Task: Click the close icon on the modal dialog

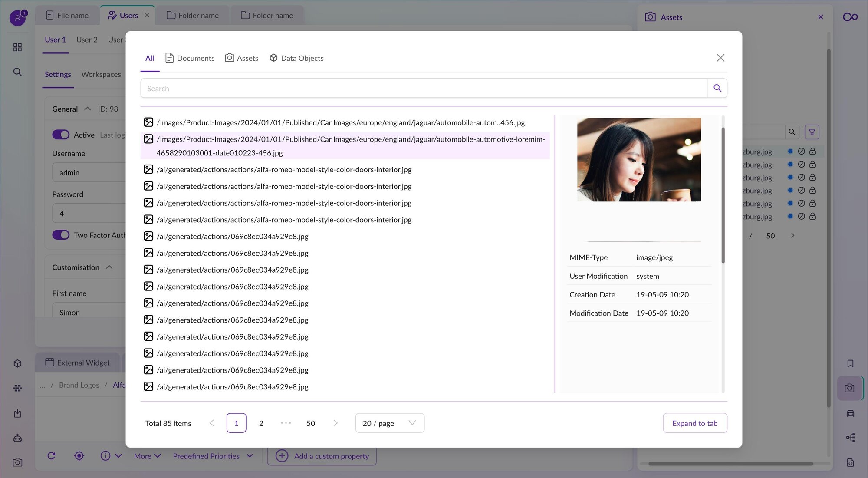Action: coord(721,58)
